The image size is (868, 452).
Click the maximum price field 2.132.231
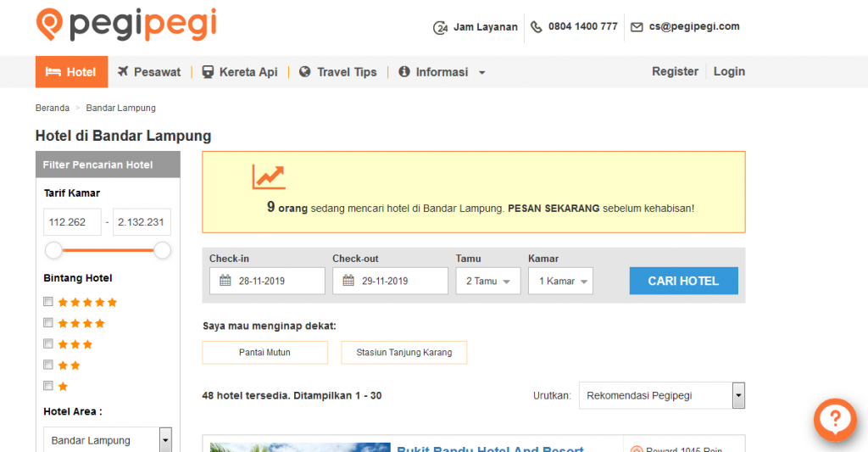click(x=142, y=222)
